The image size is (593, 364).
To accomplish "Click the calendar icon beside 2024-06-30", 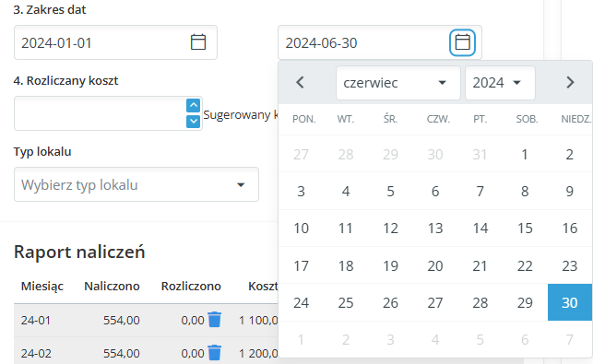I will coord(462,42).
